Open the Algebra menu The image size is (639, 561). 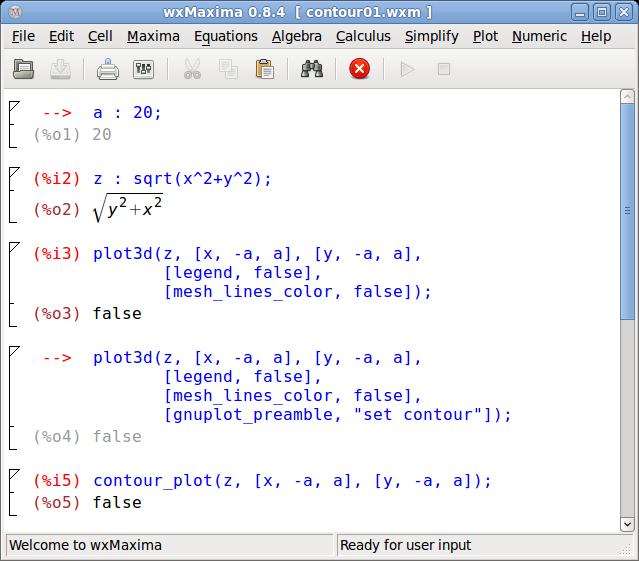click(x=297, y=36)
